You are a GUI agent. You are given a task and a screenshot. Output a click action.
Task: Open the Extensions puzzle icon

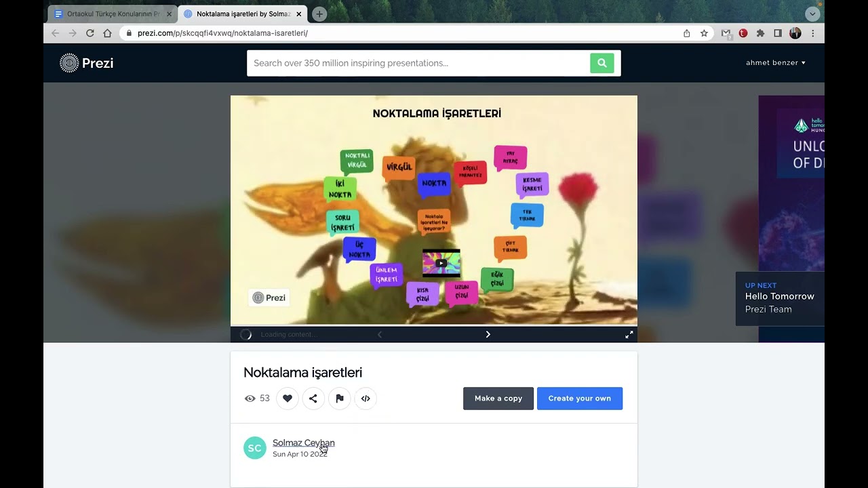pyautogui.click(x=760, y=33)
